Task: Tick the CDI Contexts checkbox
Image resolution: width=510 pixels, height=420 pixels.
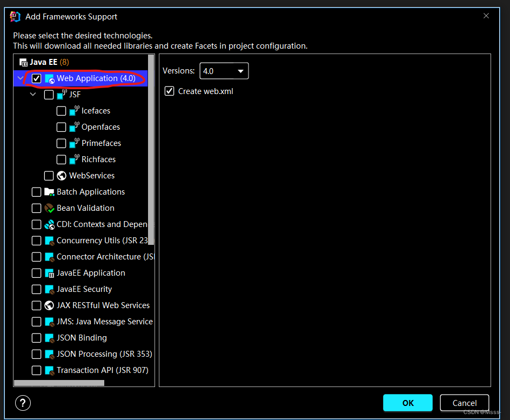Action: (x=36, y=224)
